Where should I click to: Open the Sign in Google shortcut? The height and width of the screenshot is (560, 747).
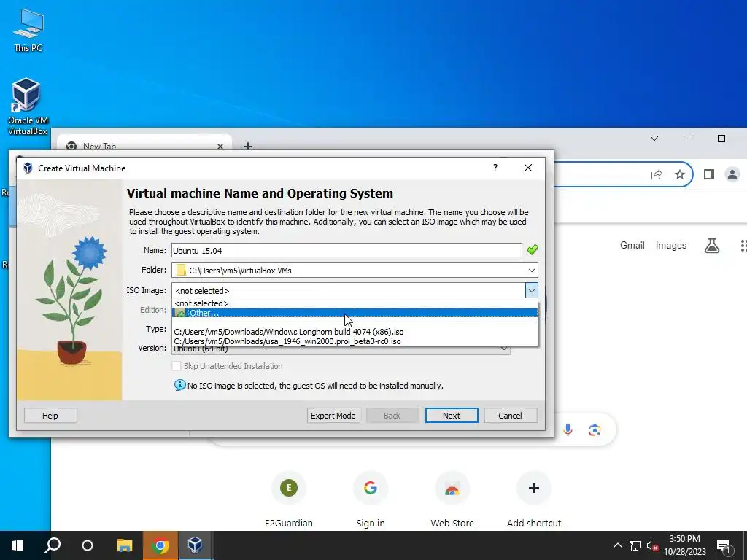click(x=370, y=499)
